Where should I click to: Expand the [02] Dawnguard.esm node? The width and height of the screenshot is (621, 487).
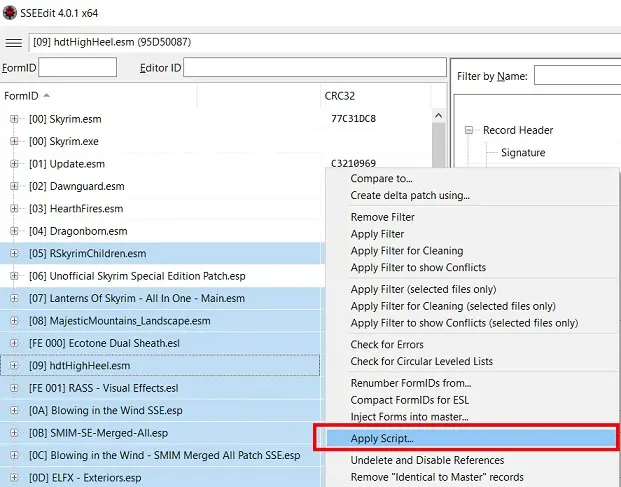[x=14, y=186]
